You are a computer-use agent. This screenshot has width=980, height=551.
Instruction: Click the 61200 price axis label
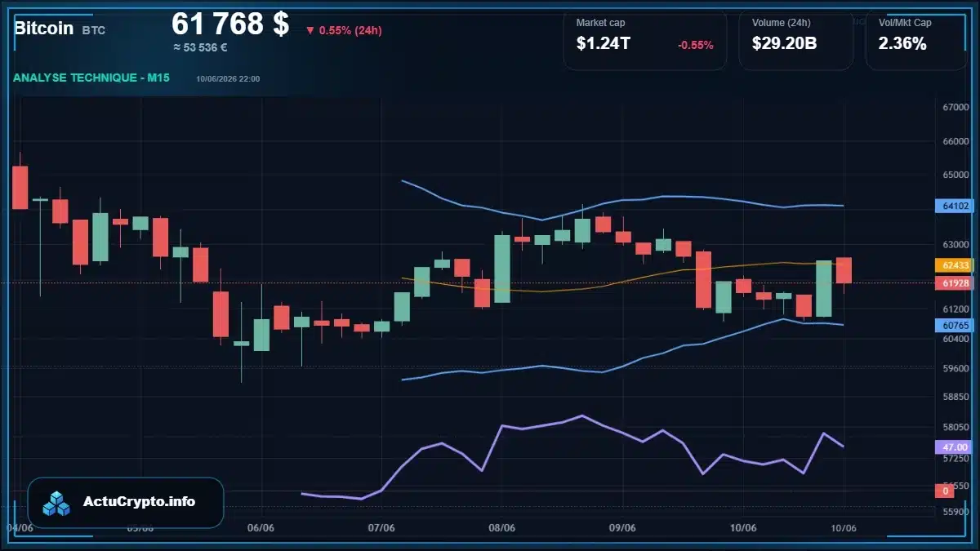tap(955, 309)
